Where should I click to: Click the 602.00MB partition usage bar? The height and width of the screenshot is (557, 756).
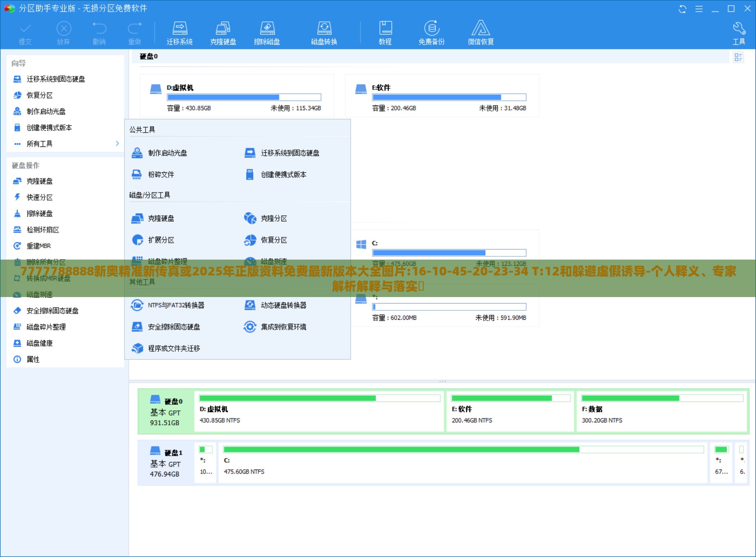[449, 307]
